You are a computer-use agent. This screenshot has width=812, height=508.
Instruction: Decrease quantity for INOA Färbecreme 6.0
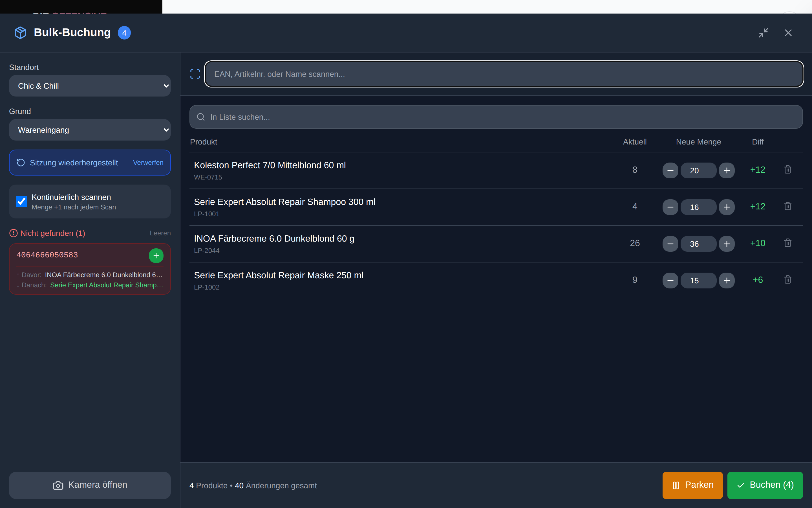670,244
